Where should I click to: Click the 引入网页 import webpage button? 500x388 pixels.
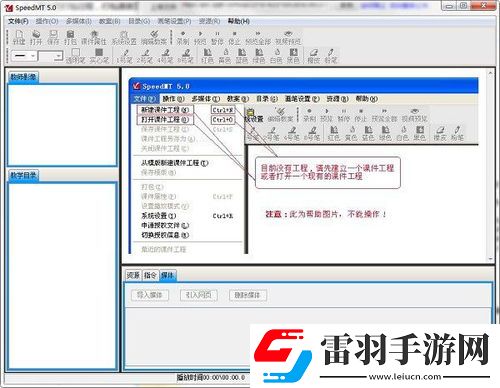pos(199,295)
